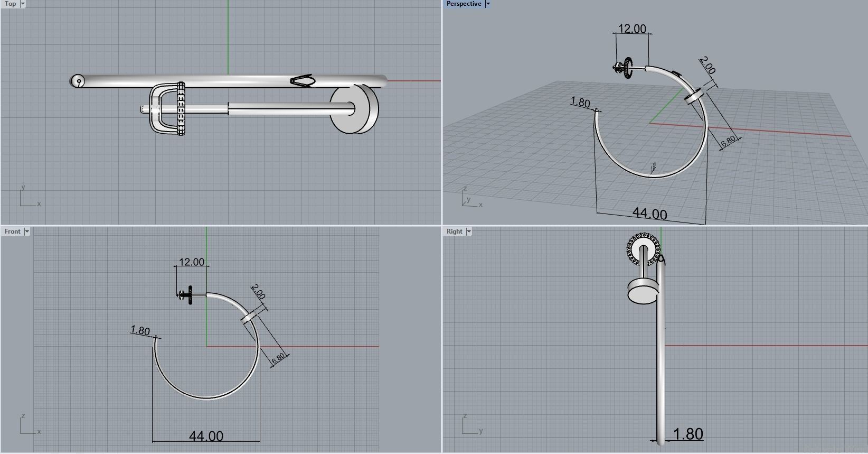The width and height of the screenshot is (868, 454).
Task: Select the 2.00 dimension in Front viewport
Action: [x=258, y=292]
